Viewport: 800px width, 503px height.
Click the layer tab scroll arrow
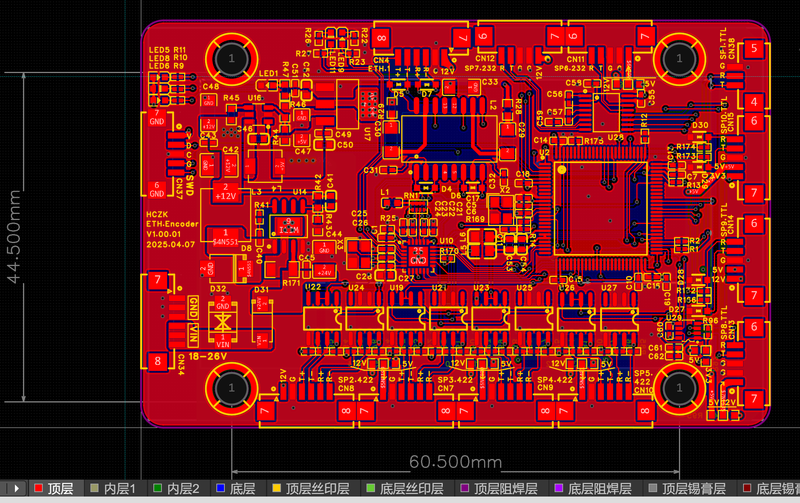coord(16,488)
